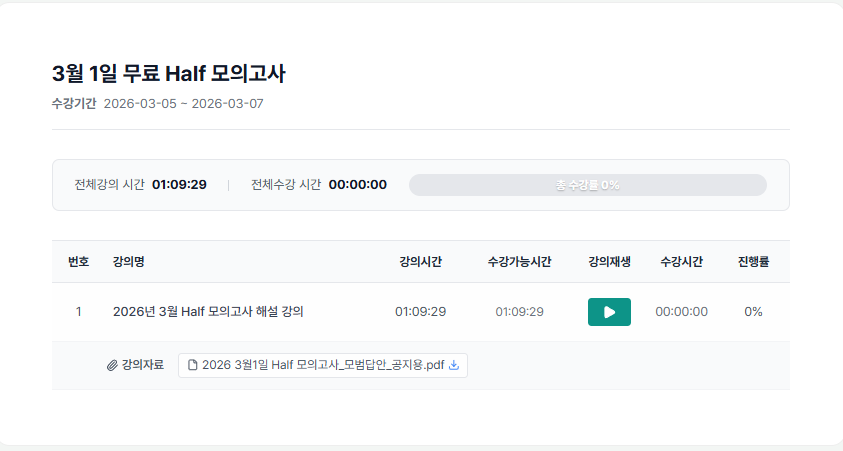Click the document icon before the PDF filename
The height and width of the screenshot is (451, 843).
tap(193, 365)
